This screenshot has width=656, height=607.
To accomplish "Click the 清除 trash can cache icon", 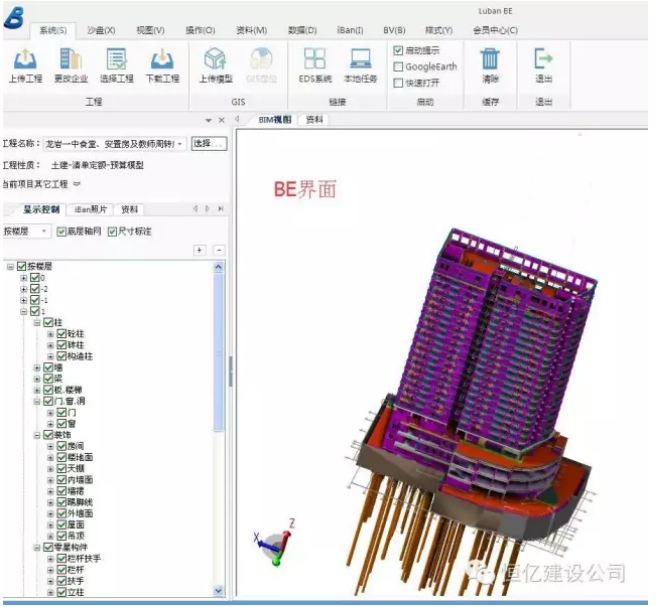I will 489,59.
